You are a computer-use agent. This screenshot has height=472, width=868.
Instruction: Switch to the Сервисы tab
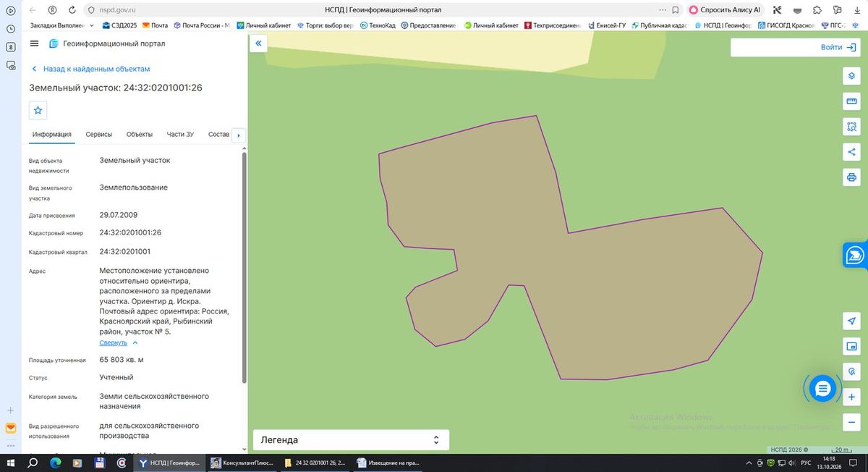coord(98,135)
